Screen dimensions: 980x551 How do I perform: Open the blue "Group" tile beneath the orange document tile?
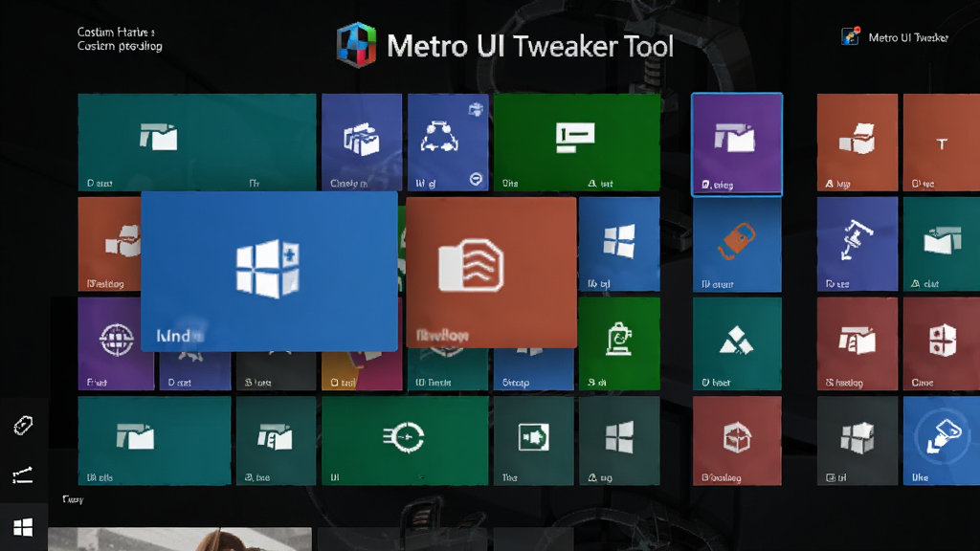point(533,369)
